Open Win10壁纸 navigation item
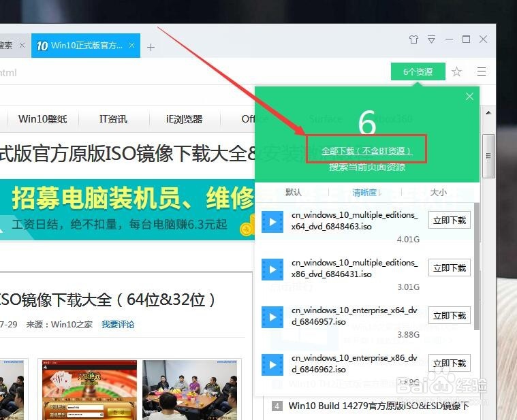This screenshot has width=517, height=420. click(x=42, y=119)
